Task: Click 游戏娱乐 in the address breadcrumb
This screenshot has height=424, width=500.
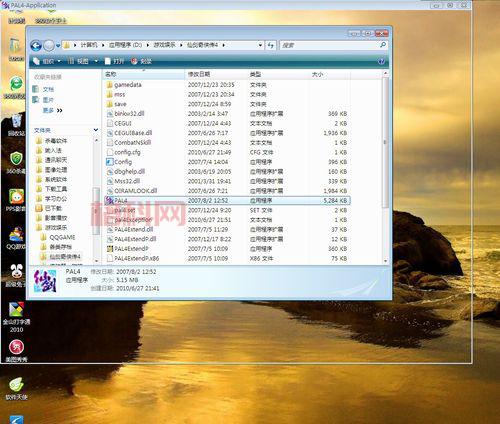Action: 164,45
